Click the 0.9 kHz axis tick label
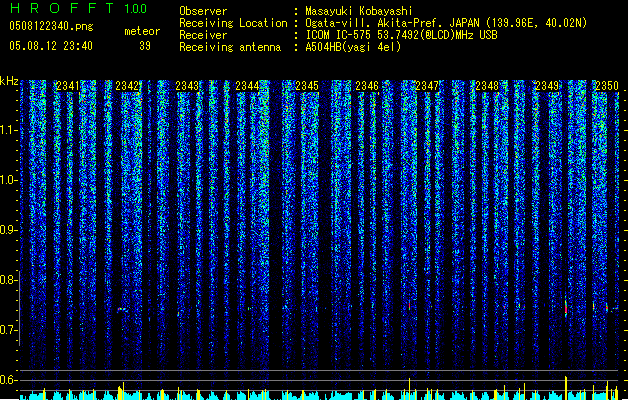The height and width of the screenshot is (400, 629). point(8,230)
